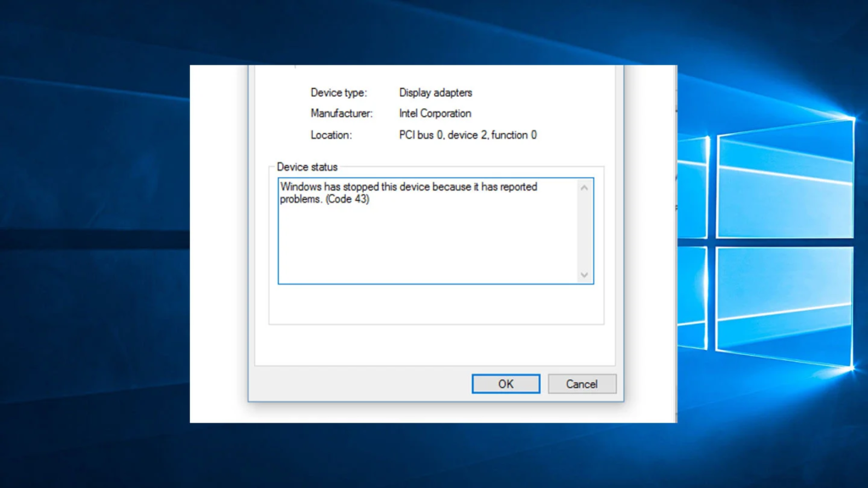Click the 'Manufacturer:' label
Viewport: 868px width, 488px height.
pyautogui.click(x=342, y=114)
